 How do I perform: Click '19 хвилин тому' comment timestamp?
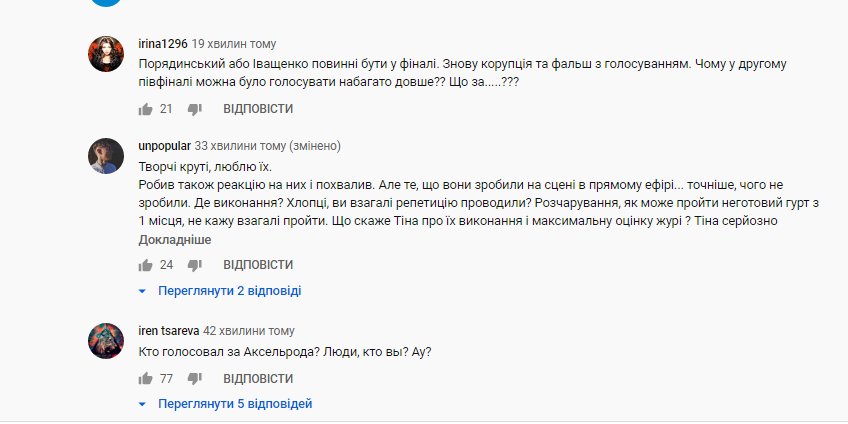[x=234, y=44]
